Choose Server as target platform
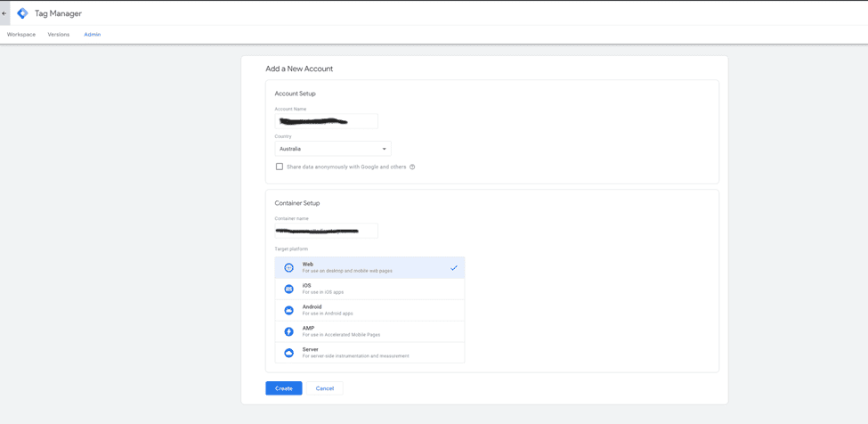Viewport: 868px width, 424px height. pyautogui.click(x=369, y=353)
